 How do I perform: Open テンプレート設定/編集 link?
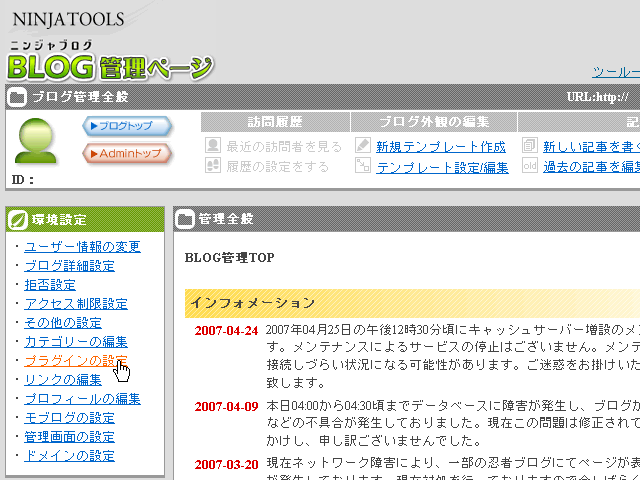(442, 167)
